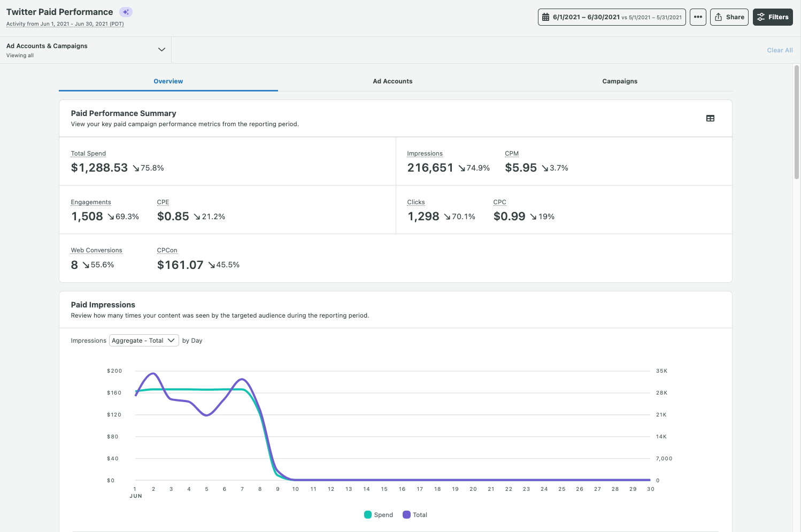Open the Filters panel
Viewport: 801px width, 532px height.
point(773,17)
